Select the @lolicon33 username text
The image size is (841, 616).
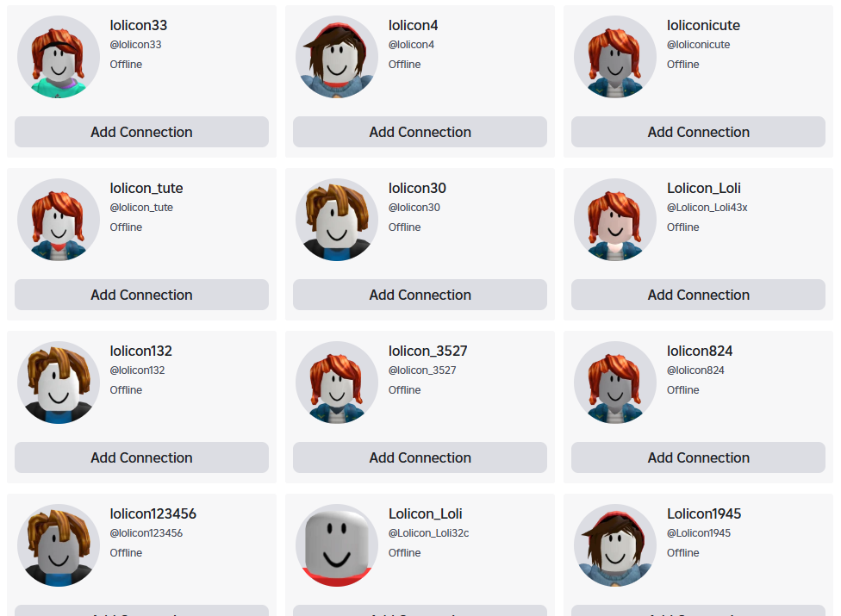135,45
